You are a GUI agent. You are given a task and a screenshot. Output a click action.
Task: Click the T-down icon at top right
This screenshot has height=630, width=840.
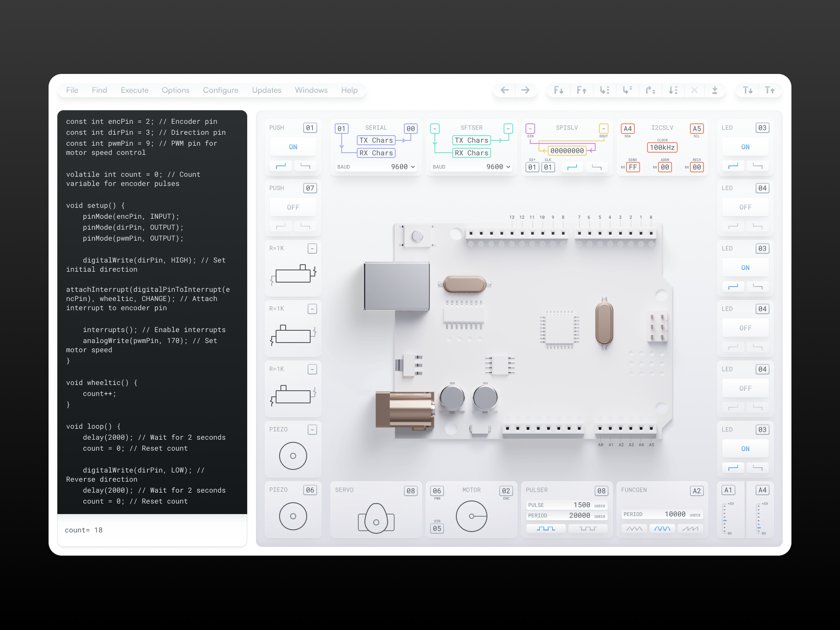(748, 90)
